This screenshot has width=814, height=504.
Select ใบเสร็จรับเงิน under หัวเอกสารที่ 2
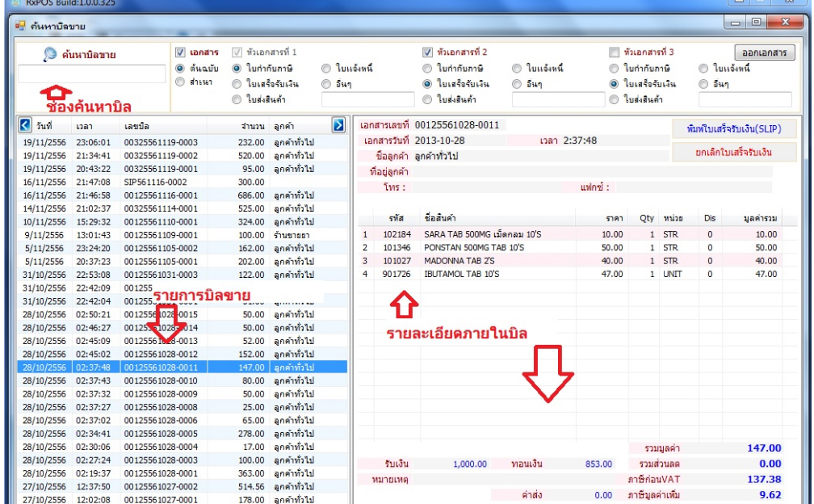(x=427, y=83)
